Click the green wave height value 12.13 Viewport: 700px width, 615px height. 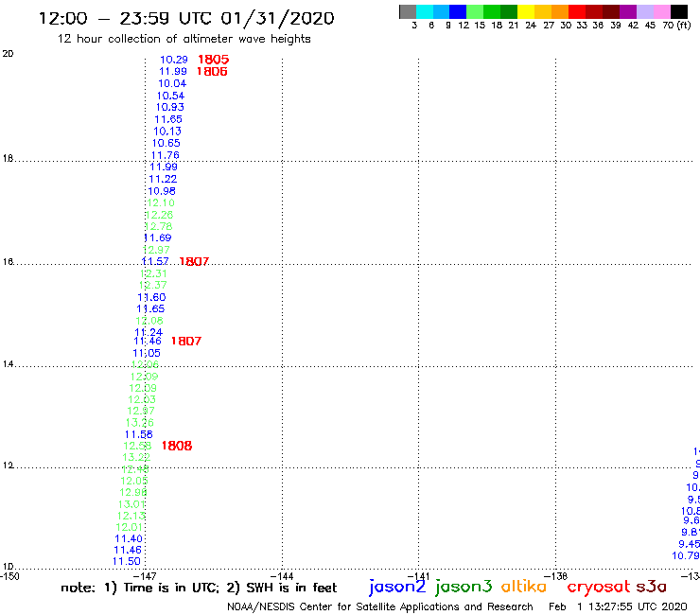click(x=131, y=516)
